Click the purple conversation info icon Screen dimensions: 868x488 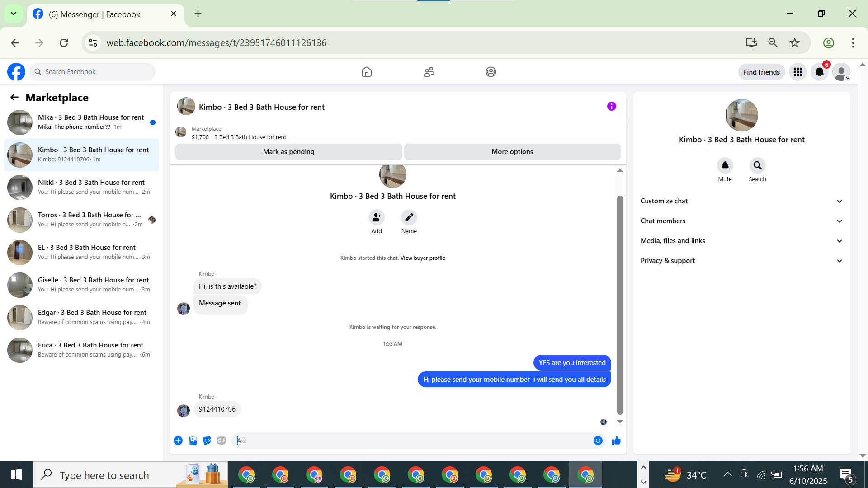click(x=611, y=106)
